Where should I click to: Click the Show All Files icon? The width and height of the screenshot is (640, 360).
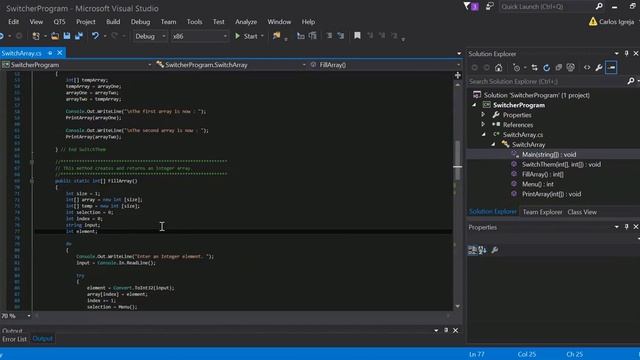[x=571, y=68]
